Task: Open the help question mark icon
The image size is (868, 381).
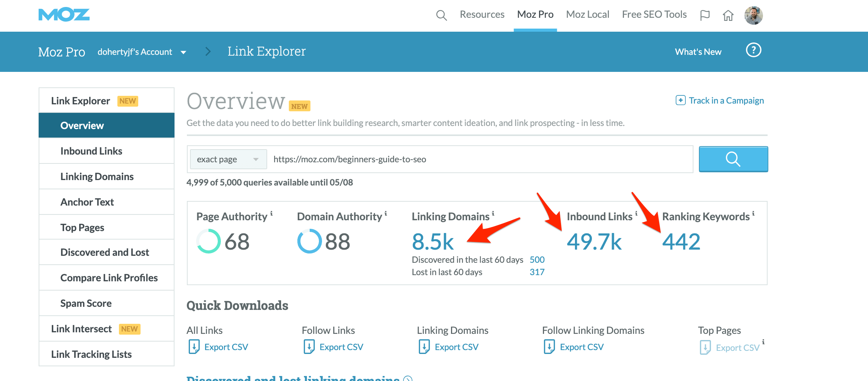Action: tap(753, 50)
